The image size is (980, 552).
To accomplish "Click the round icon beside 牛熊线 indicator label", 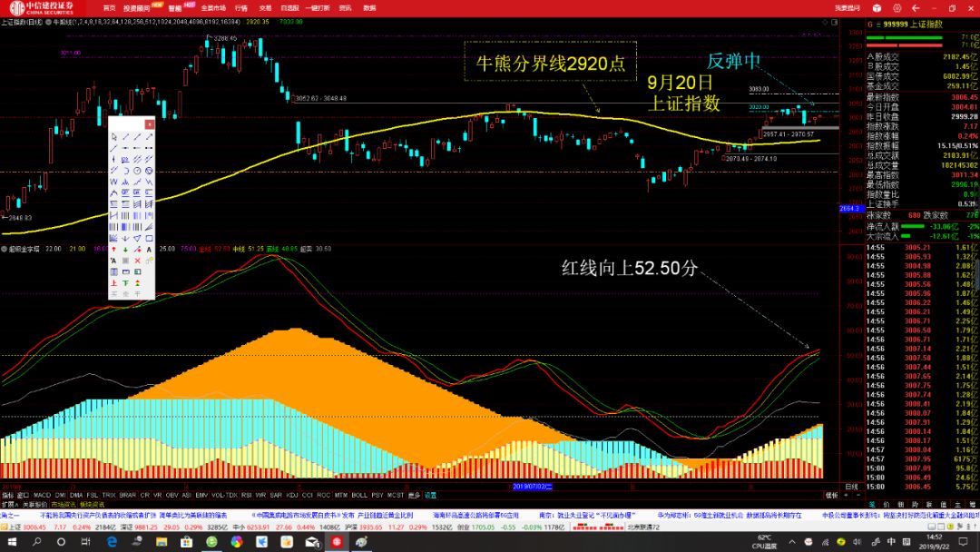I will (x=48, y=22).
